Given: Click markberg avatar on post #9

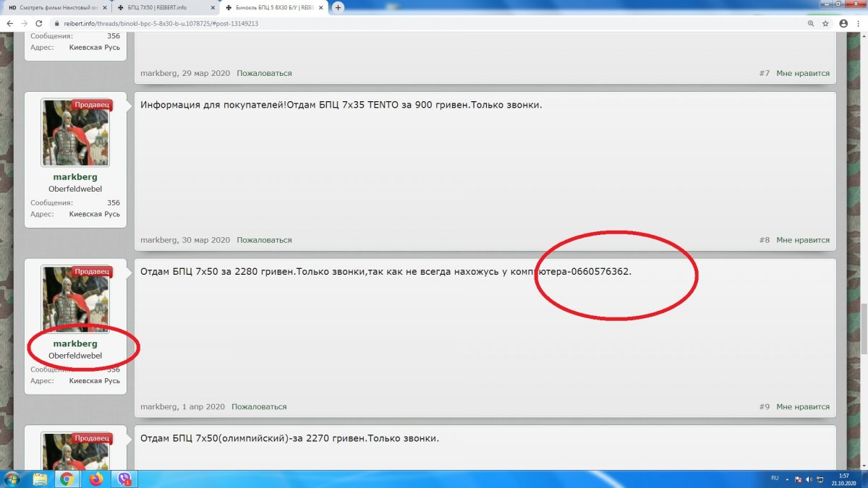Looking at the screenshot, I should pos(75,299).
